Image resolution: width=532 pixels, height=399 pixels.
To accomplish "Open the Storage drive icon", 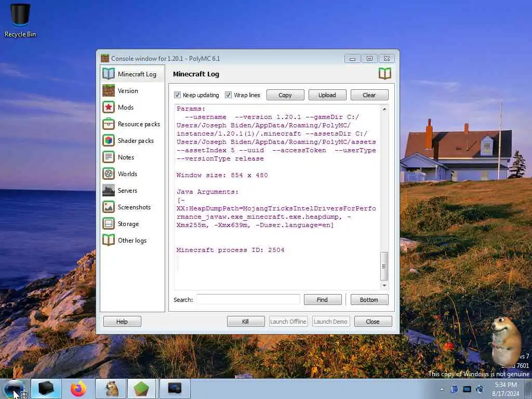I will 109,223.
